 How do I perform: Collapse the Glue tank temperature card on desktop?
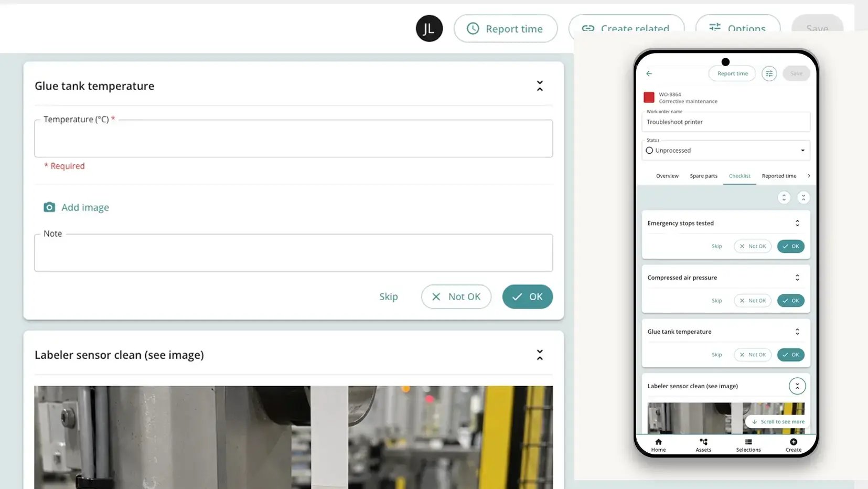pos(540,86)
